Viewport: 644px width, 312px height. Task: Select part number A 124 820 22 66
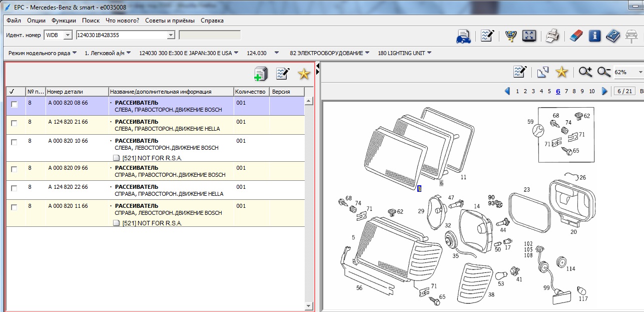pos(68,187)
